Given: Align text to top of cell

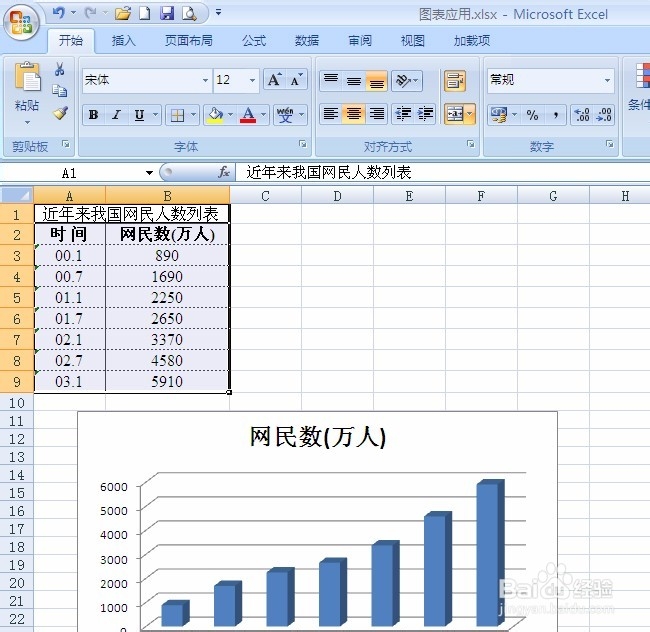Looking at the screenshot, I should 331,80.
